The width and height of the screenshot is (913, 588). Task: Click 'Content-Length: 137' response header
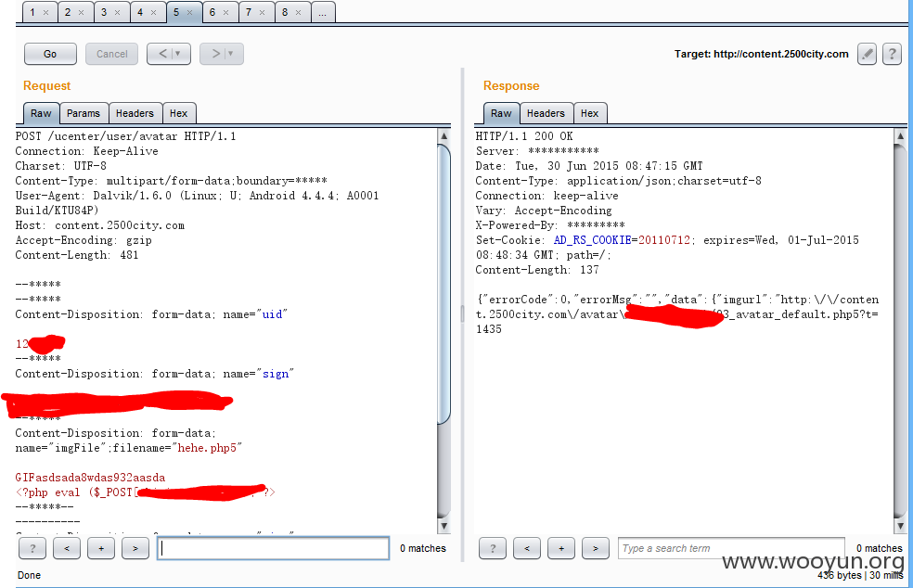tap(537, 270)
